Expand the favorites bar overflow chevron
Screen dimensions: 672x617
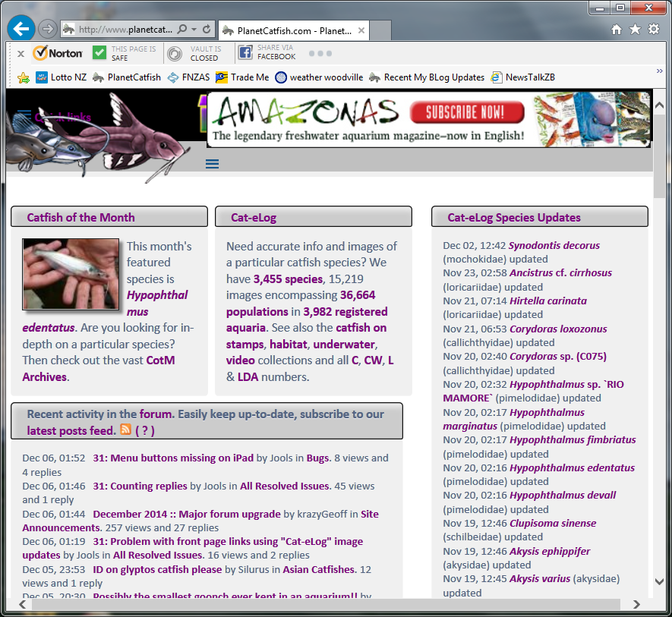click(x=660, y=71)
